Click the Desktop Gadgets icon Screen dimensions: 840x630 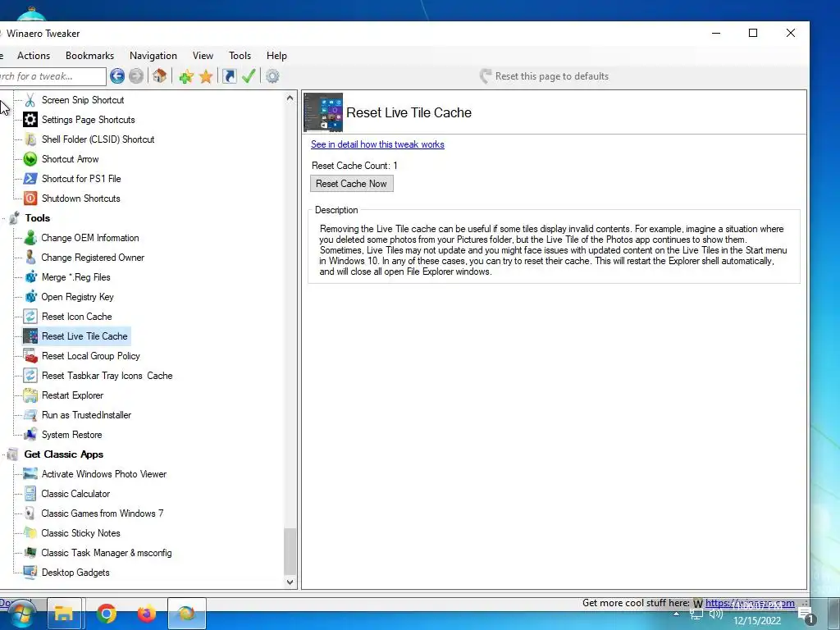point(30,573)
